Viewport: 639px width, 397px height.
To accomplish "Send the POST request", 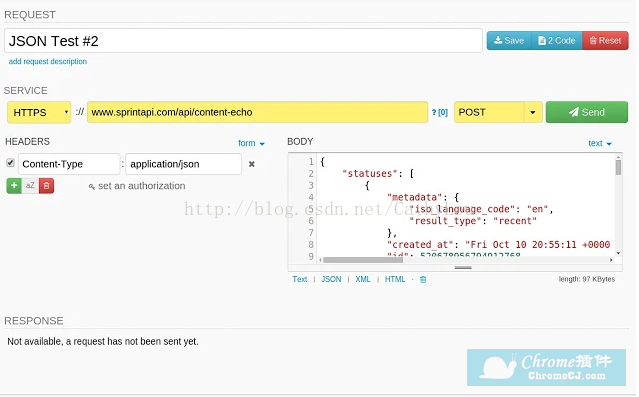I will coord(586,112).
